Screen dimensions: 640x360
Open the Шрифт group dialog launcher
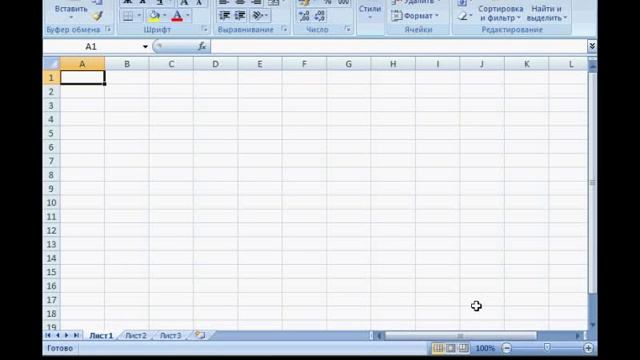[204, 29]
